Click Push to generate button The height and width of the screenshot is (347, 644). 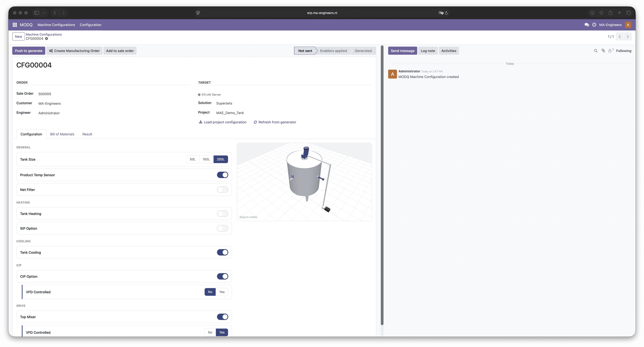(29, 51)
